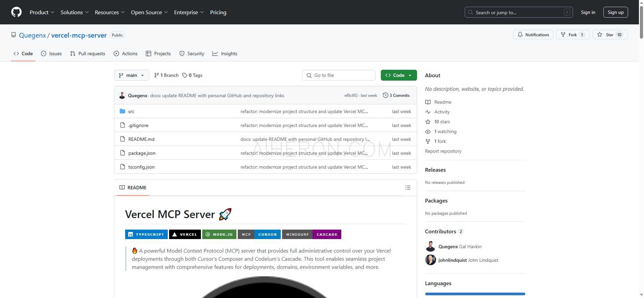
Task: Open the README outline list icon
Action: [408, 188]
